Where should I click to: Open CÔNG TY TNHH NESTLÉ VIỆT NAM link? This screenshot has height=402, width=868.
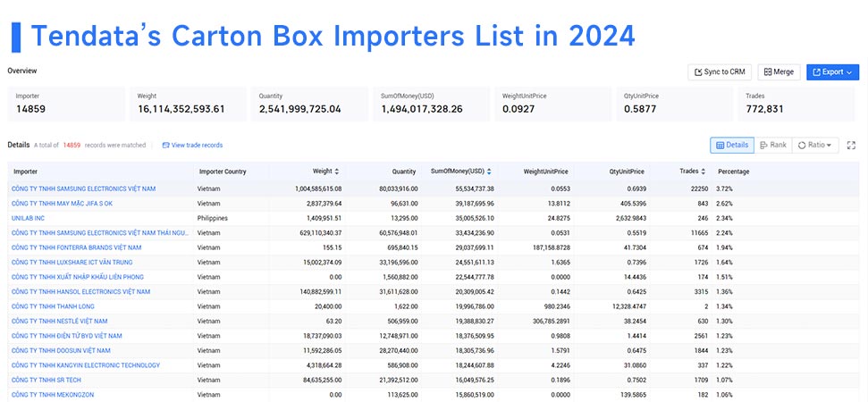(x=59, y=321)
